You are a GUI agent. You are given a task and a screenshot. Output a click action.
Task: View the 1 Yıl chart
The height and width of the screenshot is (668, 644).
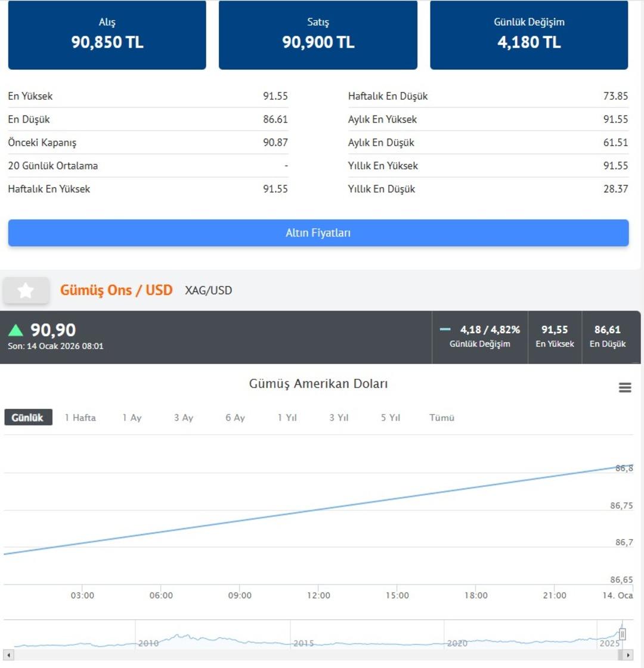286,417
